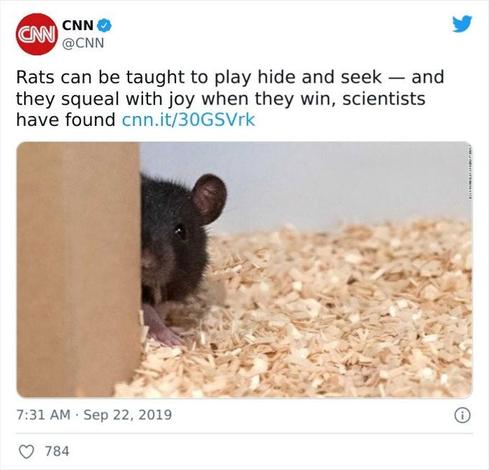Screen dimensions: 489x470
Task: Click the red CNN profile avatar
Action: click(x=37, y=34)
